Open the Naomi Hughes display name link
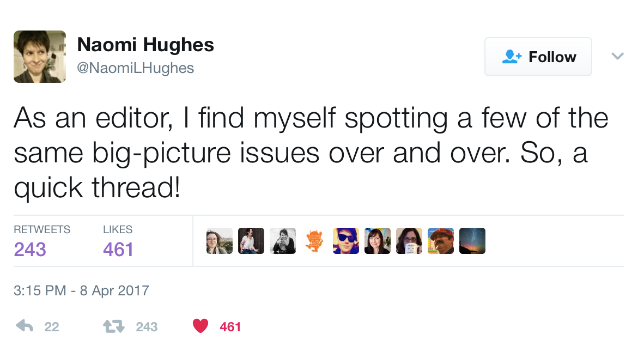Screen dimensions: 644x352 click(x=145, y=45)
